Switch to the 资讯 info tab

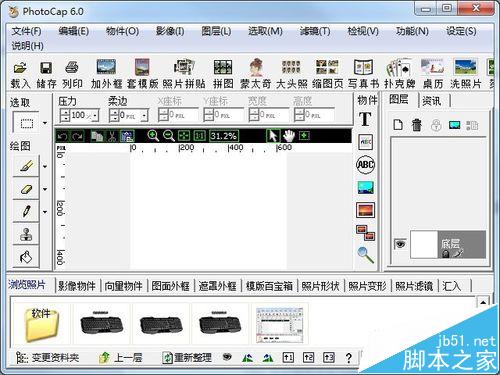432,101
